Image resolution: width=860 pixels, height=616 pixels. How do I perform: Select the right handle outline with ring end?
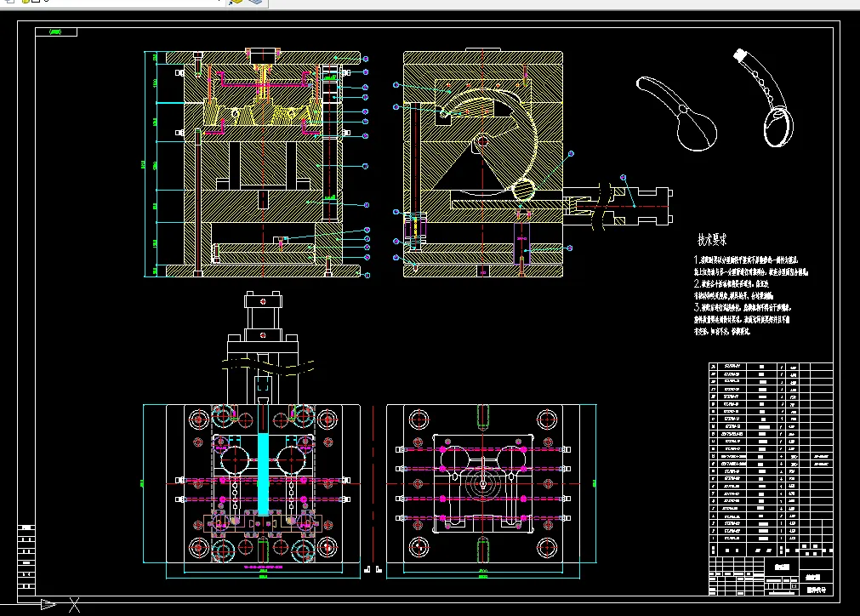764,98
